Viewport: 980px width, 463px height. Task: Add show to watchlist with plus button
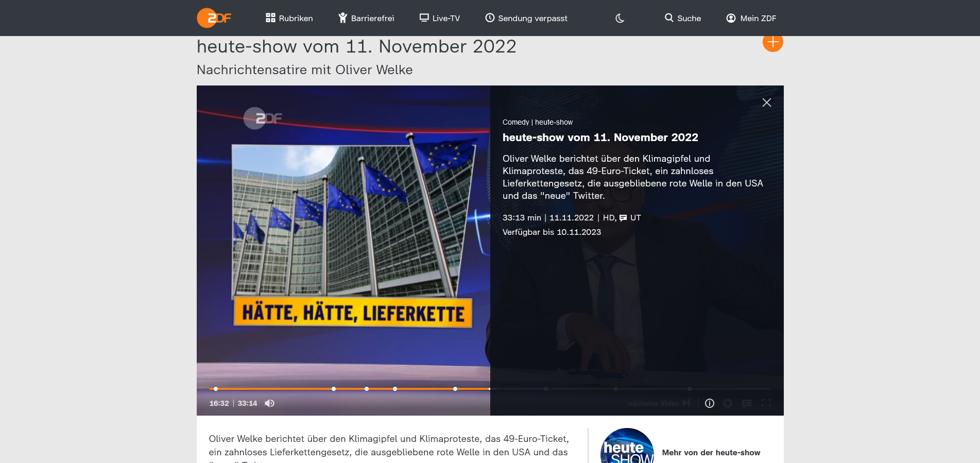coord(772,42)
